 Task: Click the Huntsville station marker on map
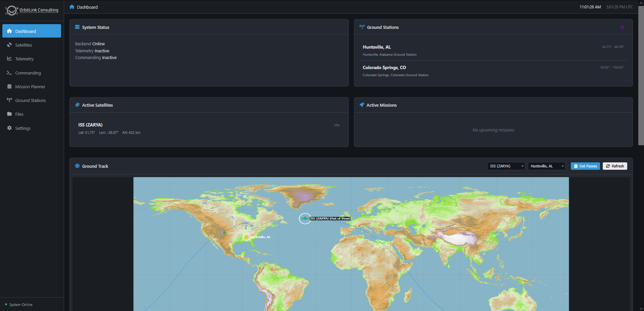(x=246, y=237)
